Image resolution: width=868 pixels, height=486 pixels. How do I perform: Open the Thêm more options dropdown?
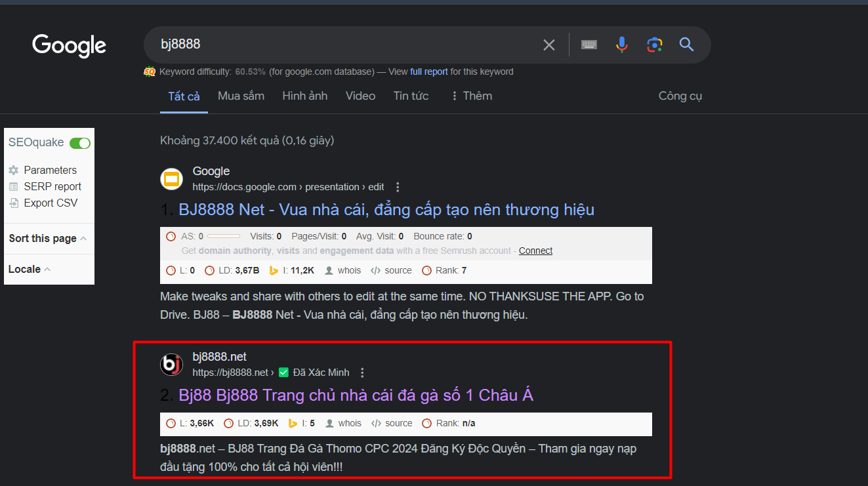(x=471, y=96)
